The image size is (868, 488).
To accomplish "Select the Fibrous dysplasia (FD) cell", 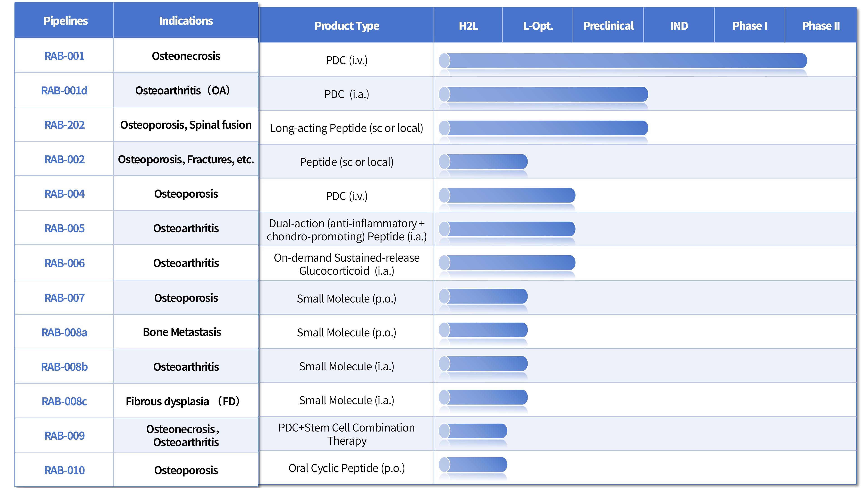I will pos(182,401).
